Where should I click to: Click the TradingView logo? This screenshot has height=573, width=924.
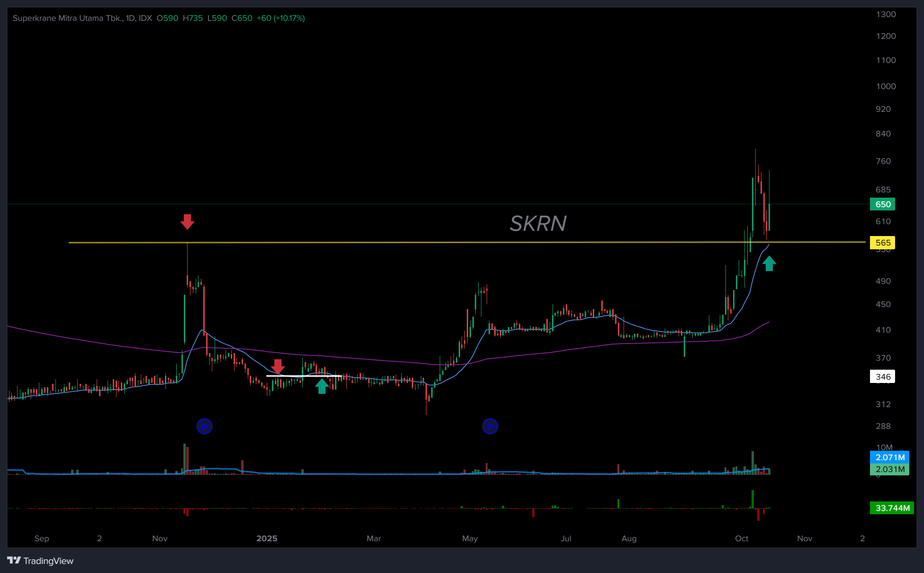click(x=40, y=561)
